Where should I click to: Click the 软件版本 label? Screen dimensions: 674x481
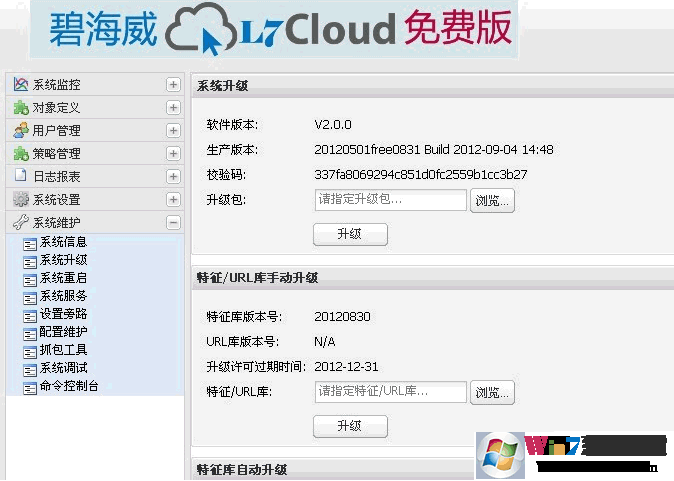(x=232, y=125)
